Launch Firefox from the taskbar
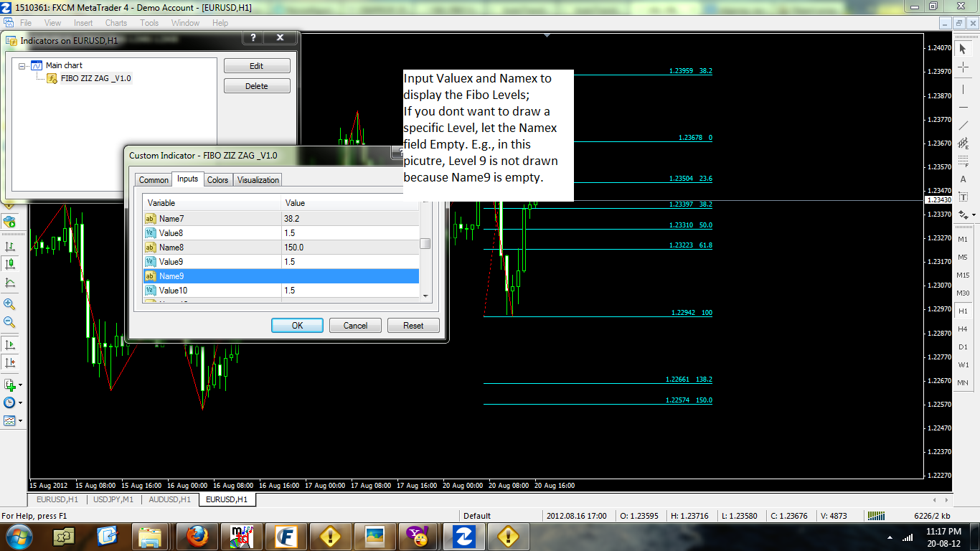The height and width of the screenshot is (551, 980). click(197, 536)
